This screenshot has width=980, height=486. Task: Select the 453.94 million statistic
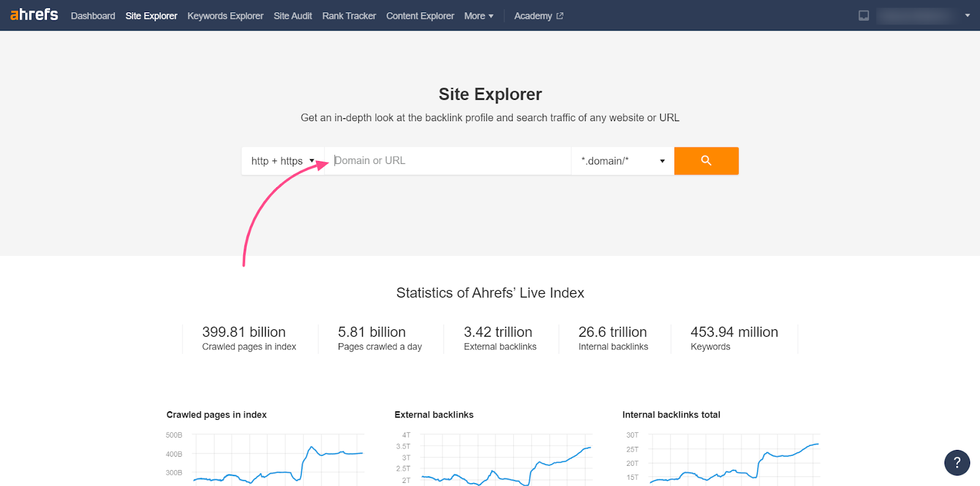(x=734, y=332)
